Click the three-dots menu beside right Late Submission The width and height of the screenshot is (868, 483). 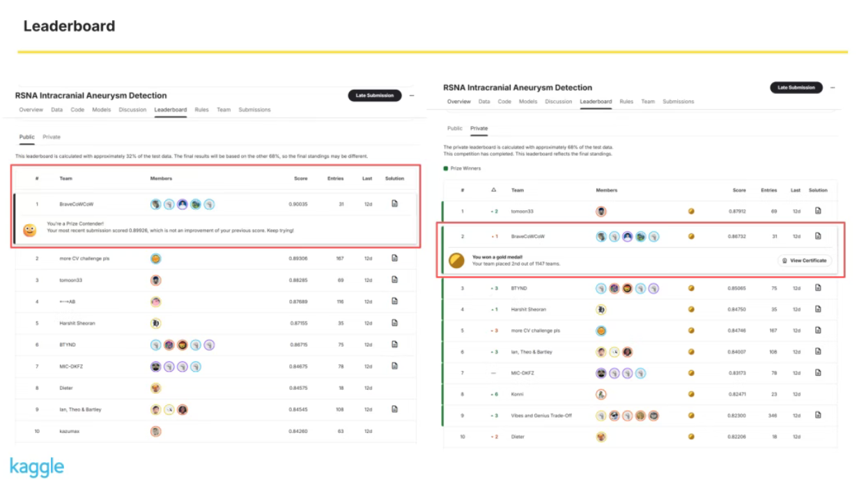pyautogui.click(x=832, y=88)
